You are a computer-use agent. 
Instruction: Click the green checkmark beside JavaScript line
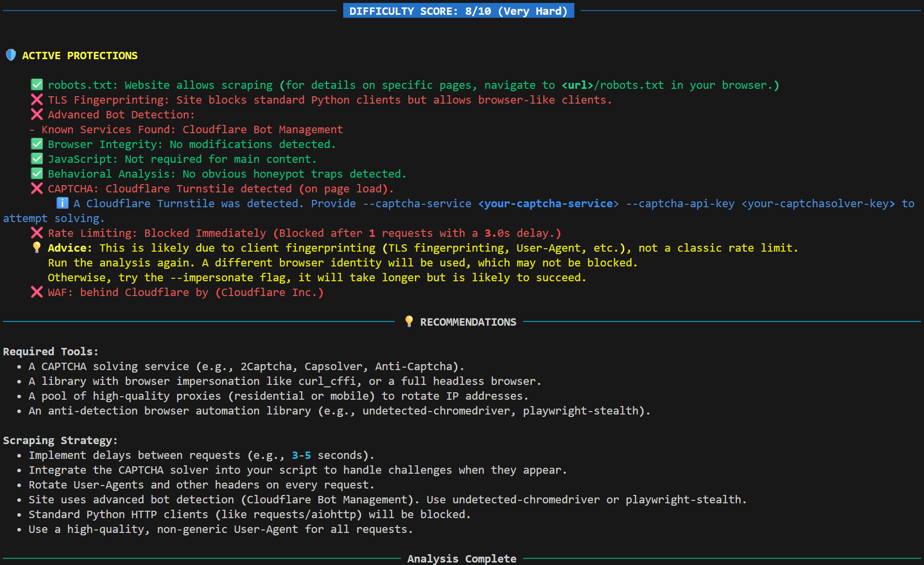pyautogui.click(x=37, y=159)
